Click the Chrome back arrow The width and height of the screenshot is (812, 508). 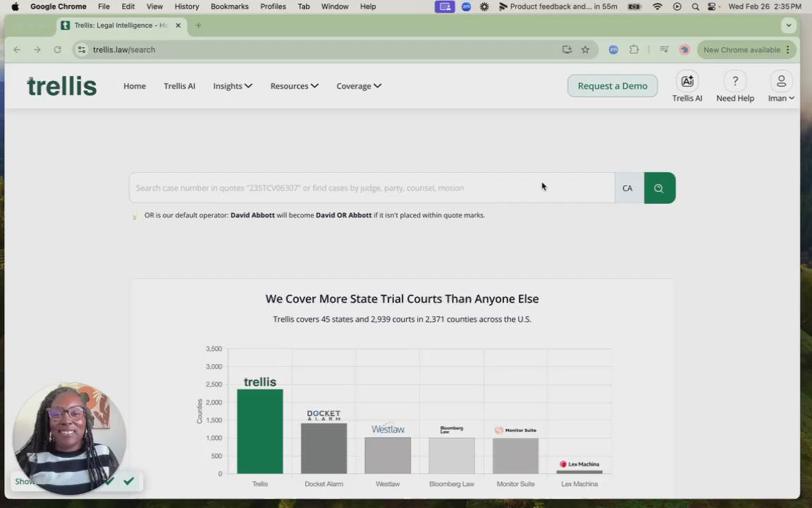(17, 50)
